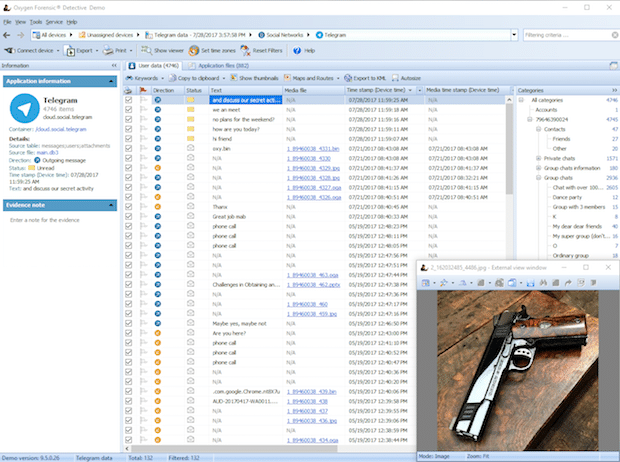620x462 pixels.
Task: Open the Service menu
Action: [x=54, y=22]
